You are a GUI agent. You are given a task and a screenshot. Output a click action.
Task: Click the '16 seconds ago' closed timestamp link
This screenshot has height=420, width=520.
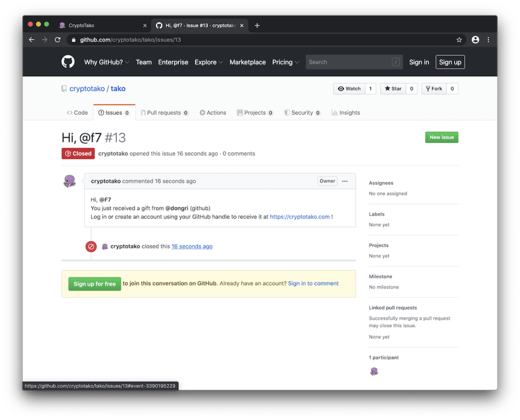pos(192,246)
